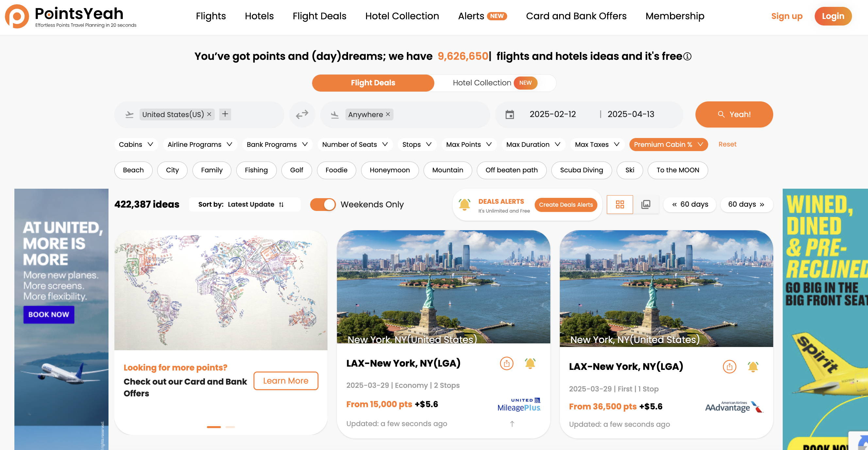
Task: Click the American AAdvantage logo
Action: [734, 407]
